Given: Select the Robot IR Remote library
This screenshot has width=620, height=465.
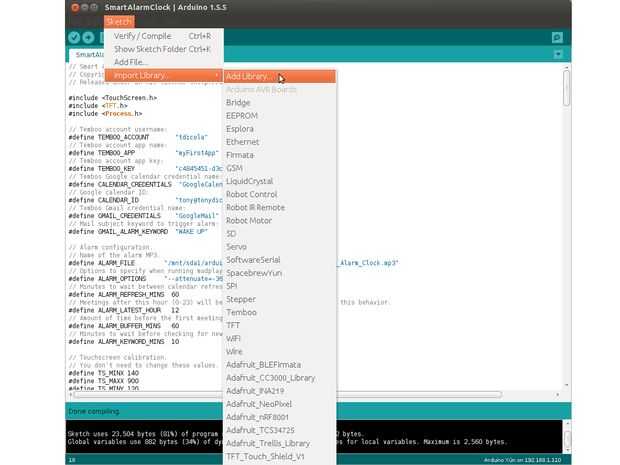Looking at the screenshot, I should tap(280, 207).
